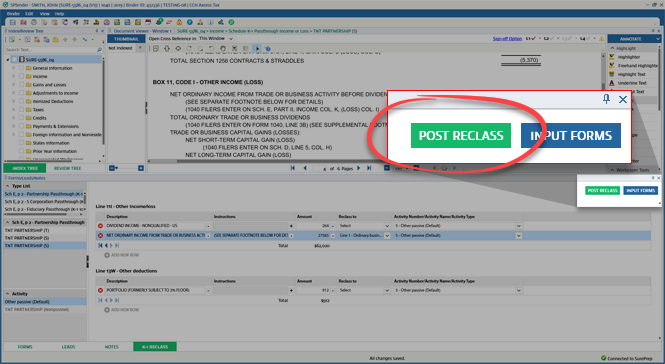Viewport: 665px width, 364px height.
Task: Check the Income folder checkbox
Action: [x=21, y=76]
